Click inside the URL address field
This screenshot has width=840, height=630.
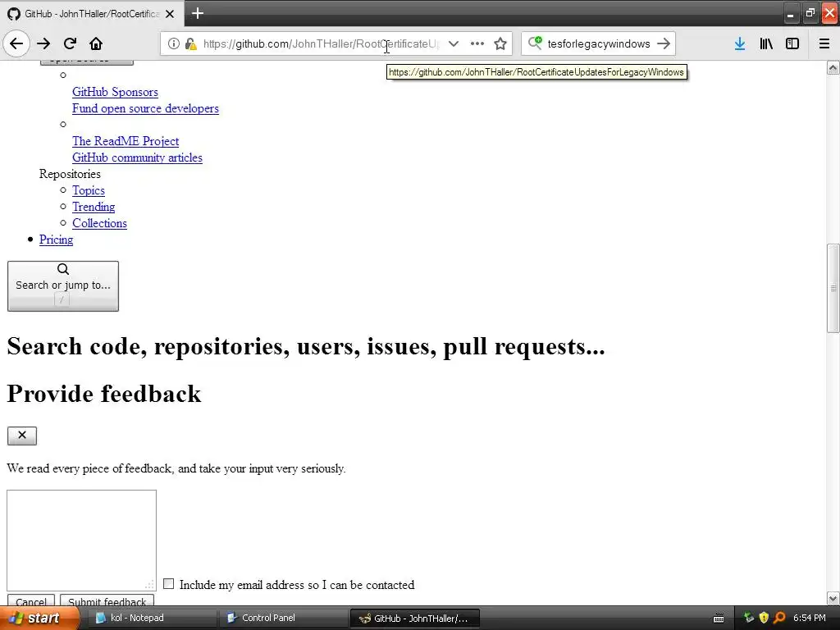coord(322,43)
